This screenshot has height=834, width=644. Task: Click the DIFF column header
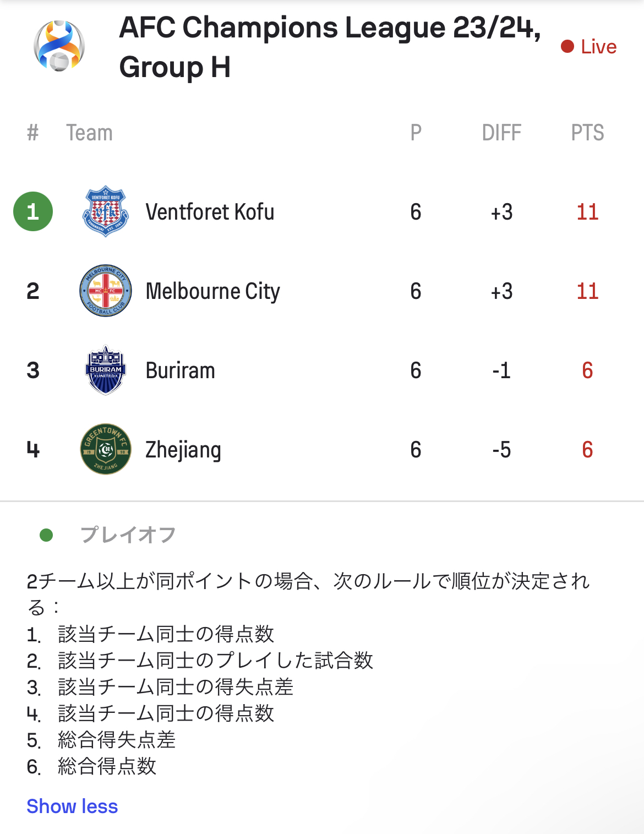point(501,133)
